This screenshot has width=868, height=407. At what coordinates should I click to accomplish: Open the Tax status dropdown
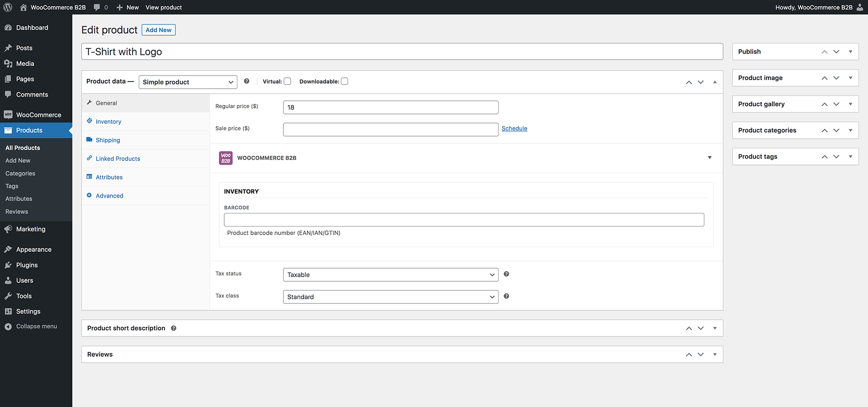[391, 274]
